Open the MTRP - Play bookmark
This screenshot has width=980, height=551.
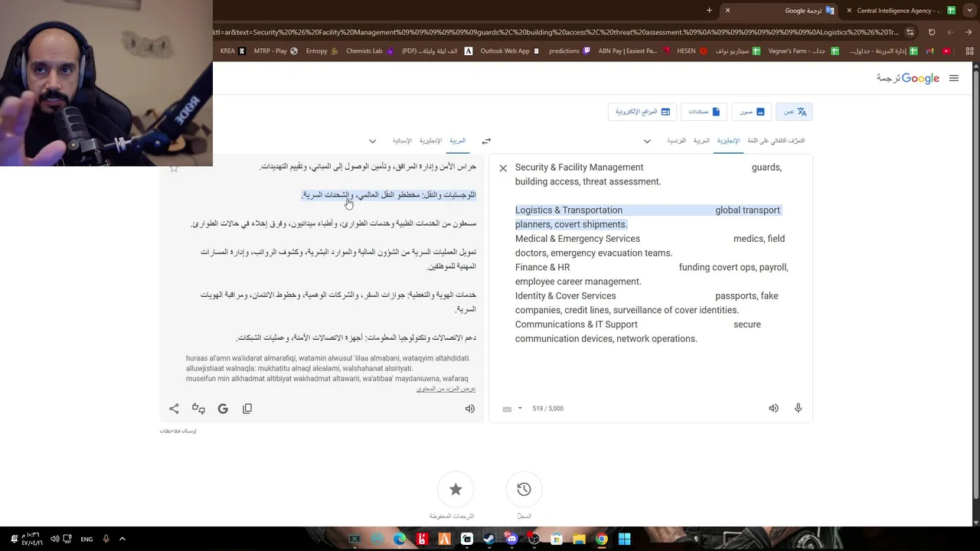pos(276,51)
